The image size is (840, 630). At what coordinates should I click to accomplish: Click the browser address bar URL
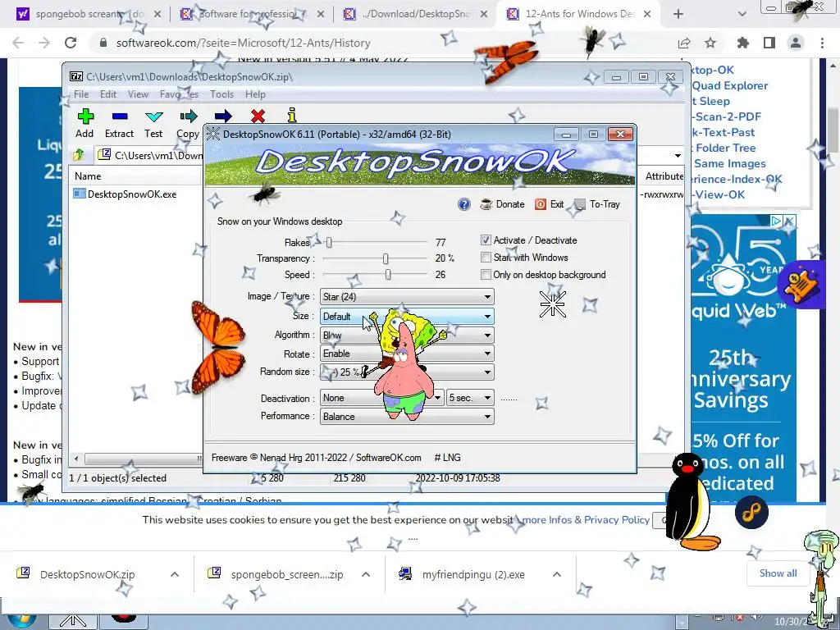pyautogui.click(x=243, y=43)
